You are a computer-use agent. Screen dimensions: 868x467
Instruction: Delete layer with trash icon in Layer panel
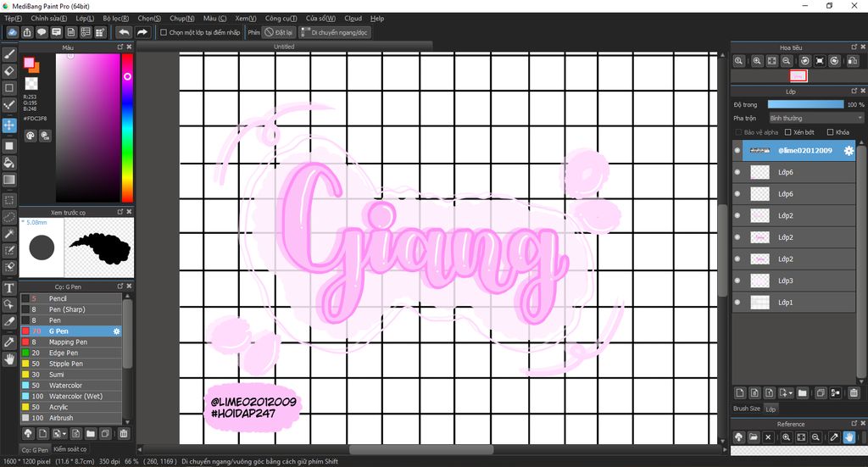[854, 393]
